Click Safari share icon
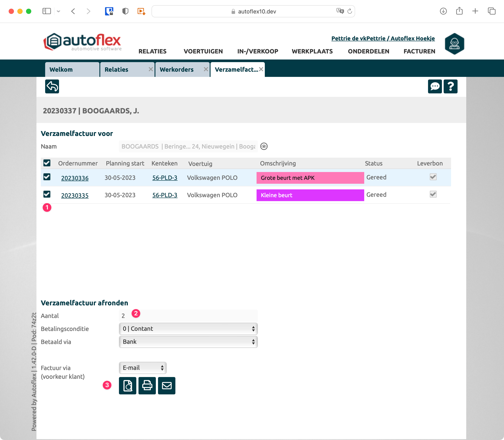The image size is (504, 440). 459,11
